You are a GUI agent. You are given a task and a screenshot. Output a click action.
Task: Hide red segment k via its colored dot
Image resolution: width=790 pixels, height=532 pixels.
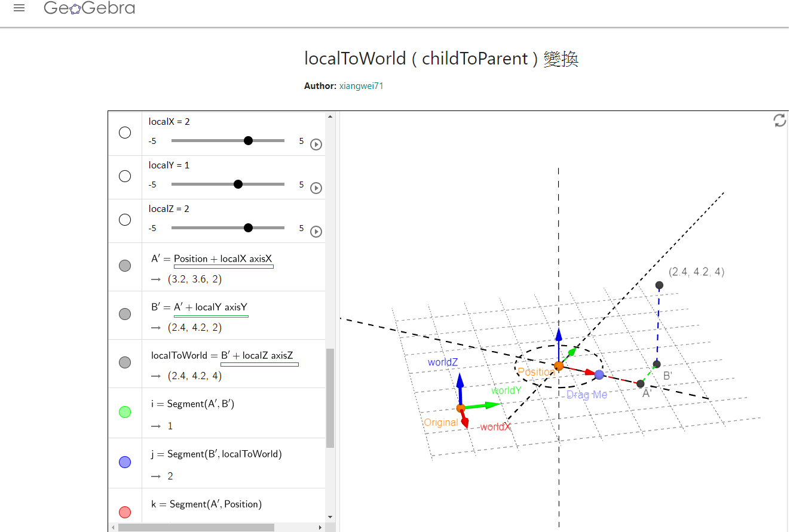[124, 512]
